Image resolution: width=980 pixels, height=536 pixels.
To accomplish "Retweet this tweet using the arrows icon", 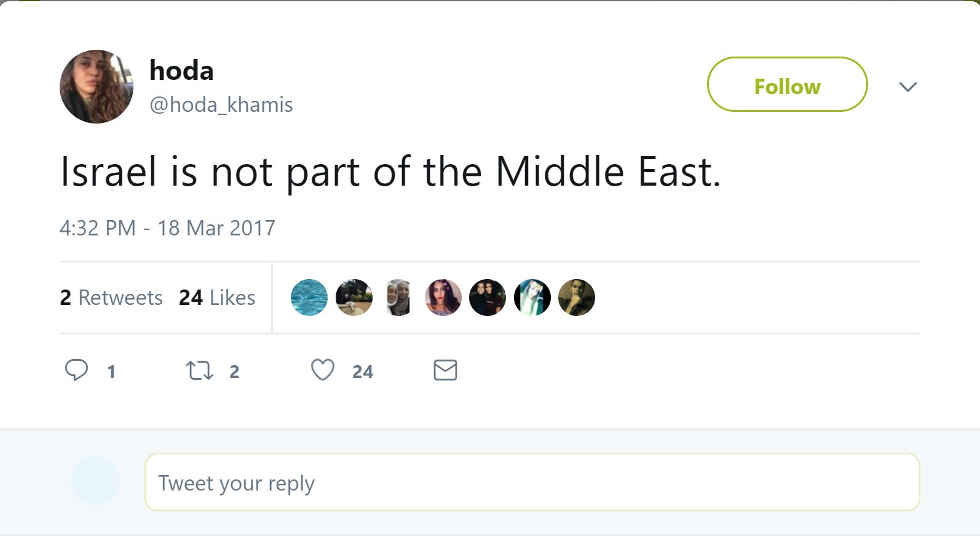I will click(200, 371).
